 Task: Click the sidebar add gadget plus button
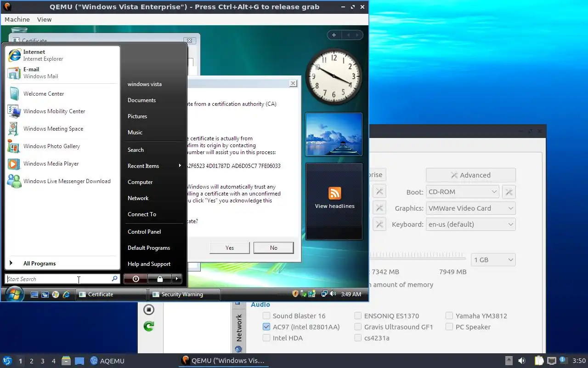tap(334, 35)
